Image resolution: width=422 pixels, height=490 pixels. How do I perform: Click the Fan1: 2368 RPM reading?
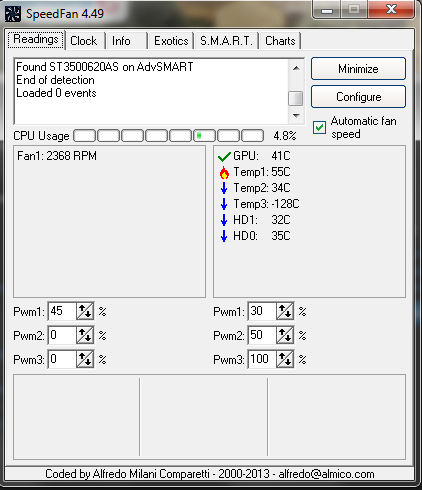tap(57, 156)
